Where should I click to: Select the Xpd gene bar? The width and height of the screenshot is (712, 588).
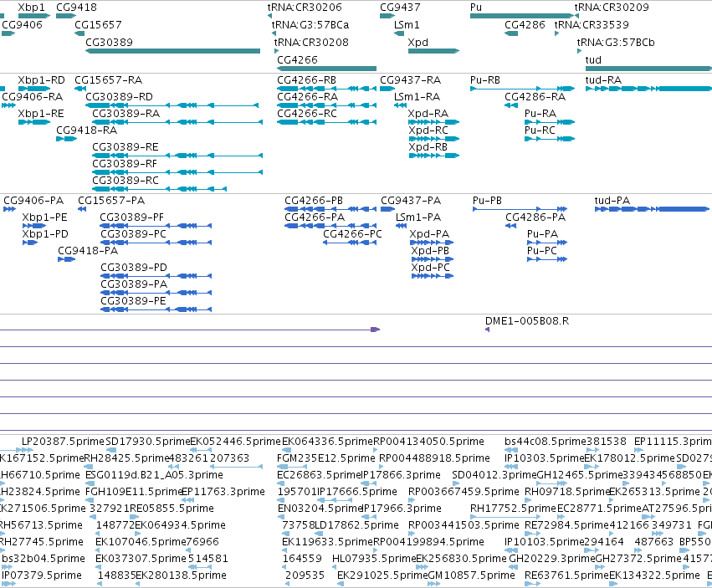pyautogui.click(x=433, y=51)
